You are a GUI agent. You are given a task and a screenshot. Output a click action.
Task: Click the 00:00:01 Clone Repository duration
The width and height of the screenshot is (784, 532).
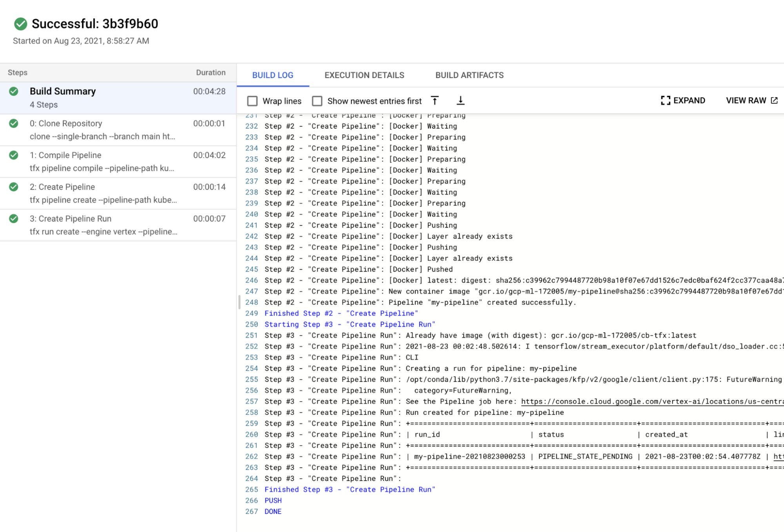click(209, 123)
